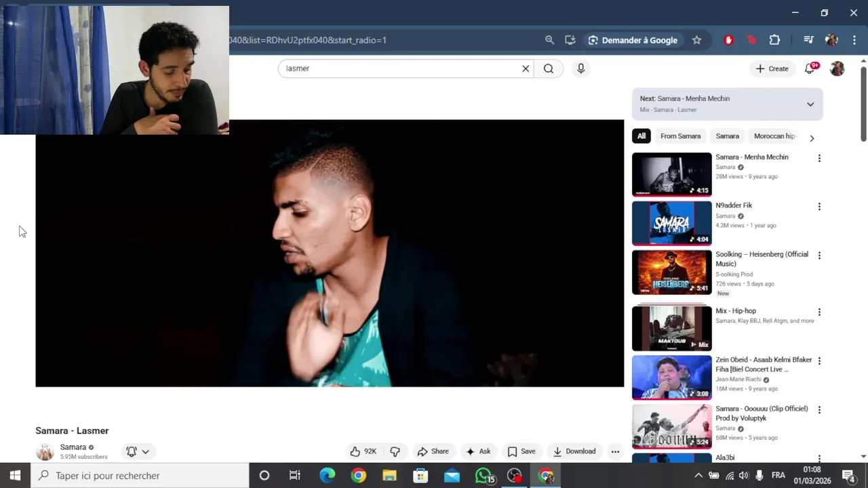Open the Mail app from the taskbar
This screenshot has height=488, width=868.
pos(452,476)
